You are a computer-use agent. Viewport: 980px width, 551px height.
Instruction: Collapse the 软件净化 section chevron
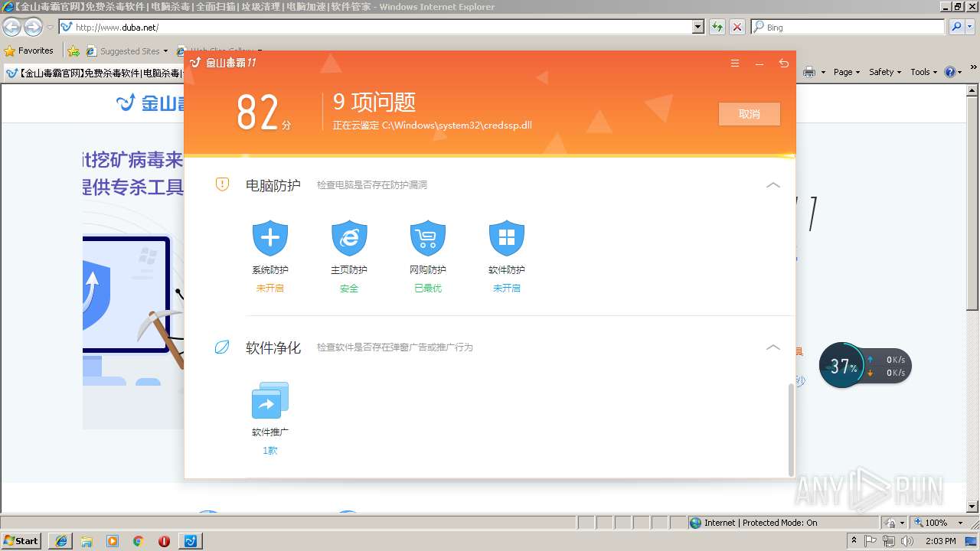(x=773, y=347)
